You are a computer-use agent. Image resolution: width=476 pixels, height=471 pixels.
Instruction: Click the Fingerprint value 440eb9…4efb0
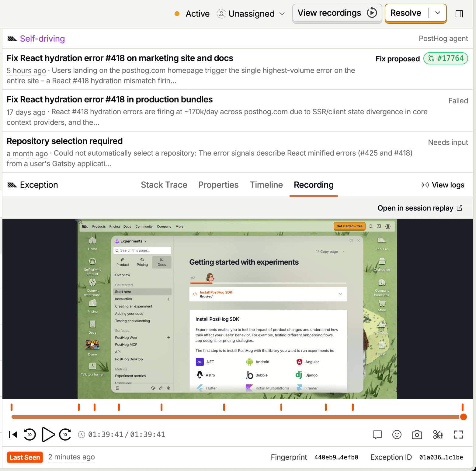[x=336, y=457]
